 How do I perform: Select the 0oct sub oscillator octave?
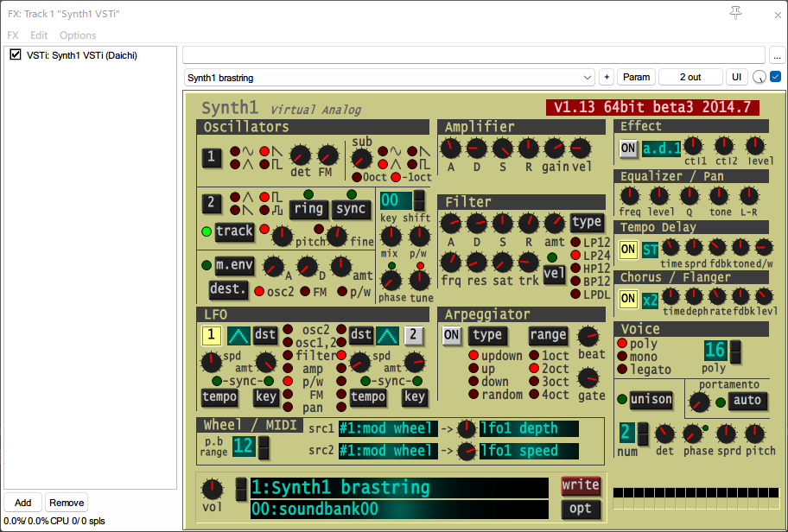357,177
